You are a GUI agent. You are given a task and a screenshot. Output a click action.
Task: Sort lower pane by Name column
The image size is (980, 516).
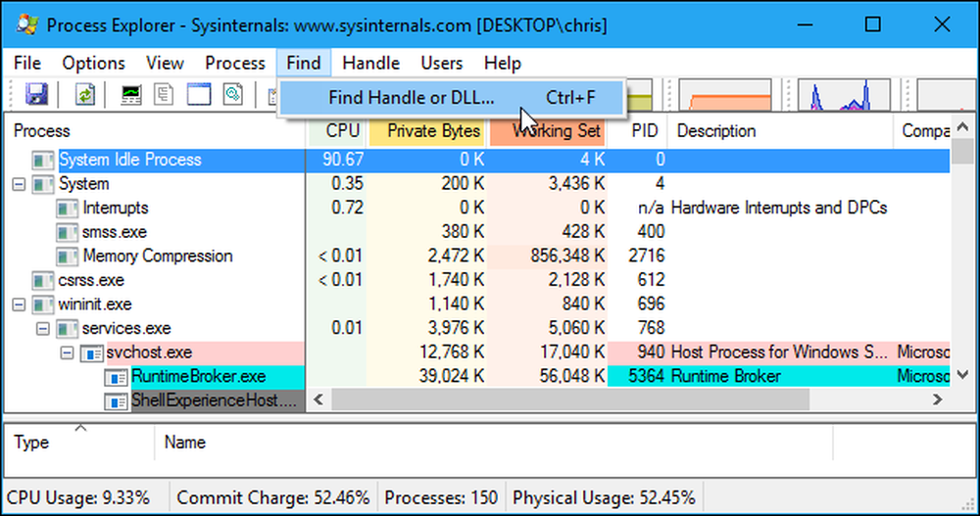pos(494,443)
